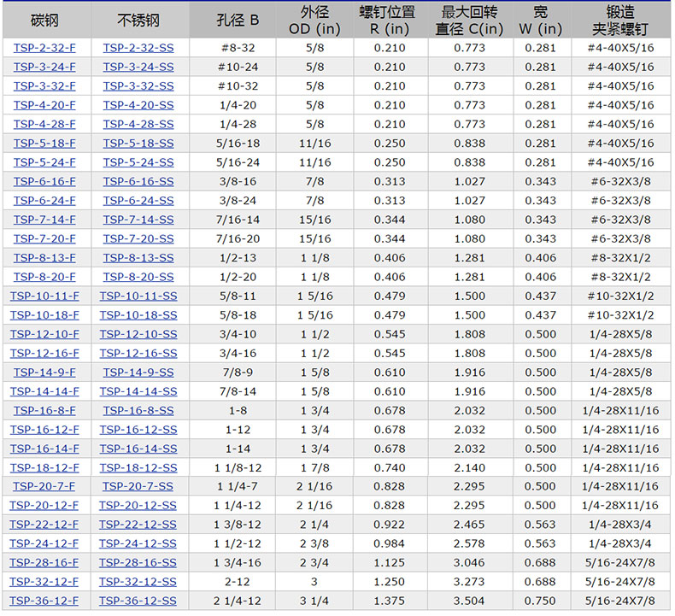
Task: Open the TSP-2-32-F carbon steel link
Action: [44, 48]
